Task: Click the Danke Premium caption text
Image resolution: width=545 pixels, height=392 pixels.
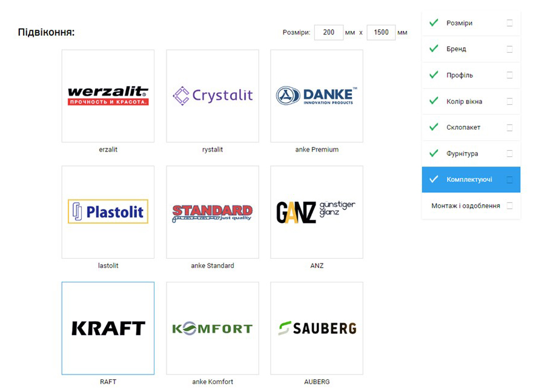Action: [x=317, y=150]
